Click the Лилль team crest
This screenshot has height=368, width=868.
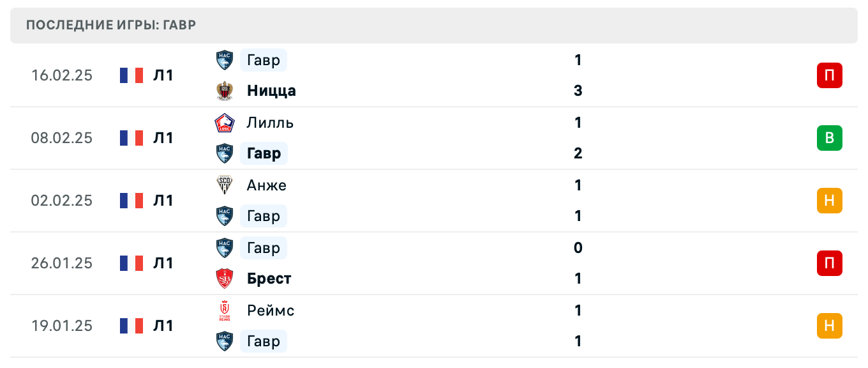(224, 123)
